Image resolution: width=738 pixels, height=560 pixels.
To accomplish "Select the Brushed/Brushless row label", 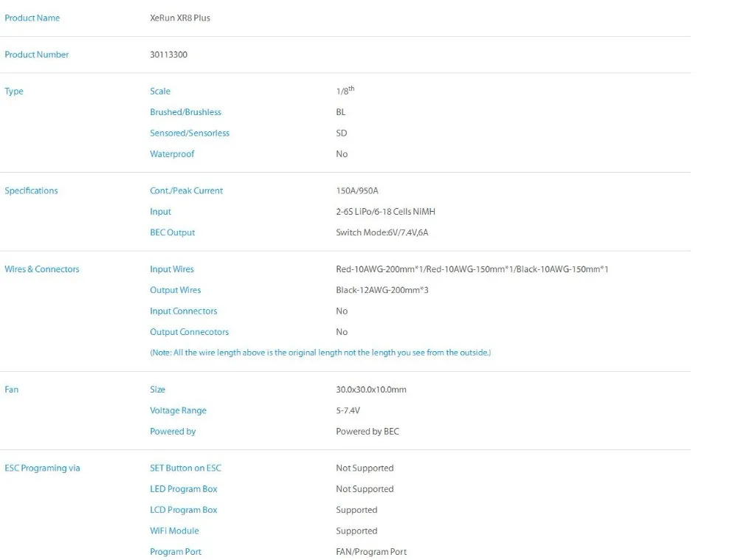I will (185, 112).
